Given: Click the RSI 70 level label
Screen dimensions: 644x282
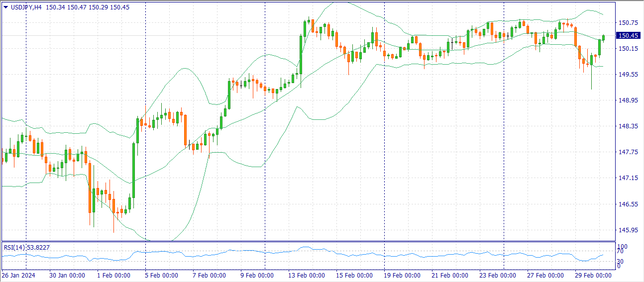Looking at the screenshot, I should (620, 252).
